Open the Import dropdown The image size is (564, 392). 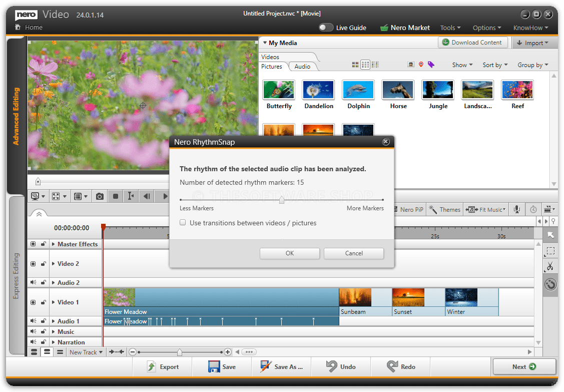(532, 43)
